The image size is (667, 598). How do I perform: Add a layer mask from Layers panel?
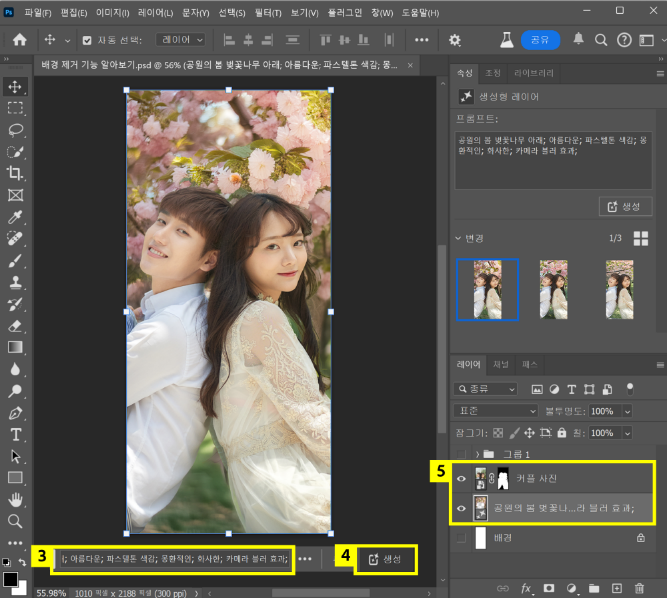(x=548, y=588)
